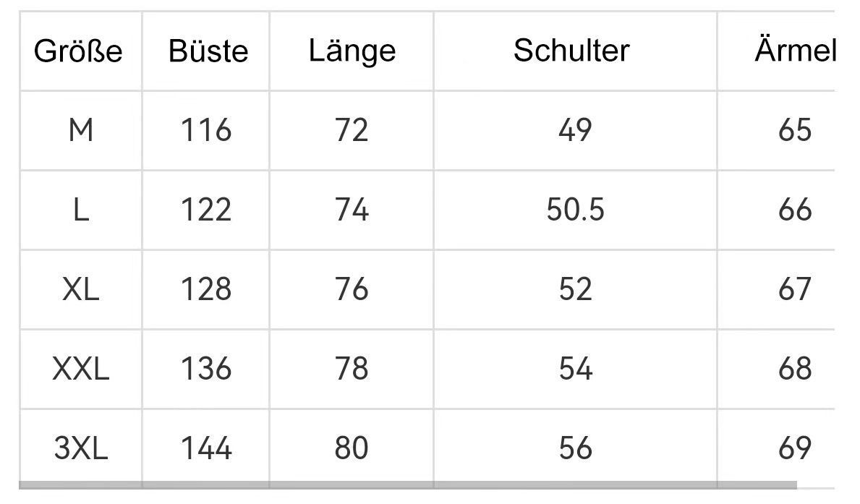
Task: Select the size M row label
Action: click(x=80, y=131)
